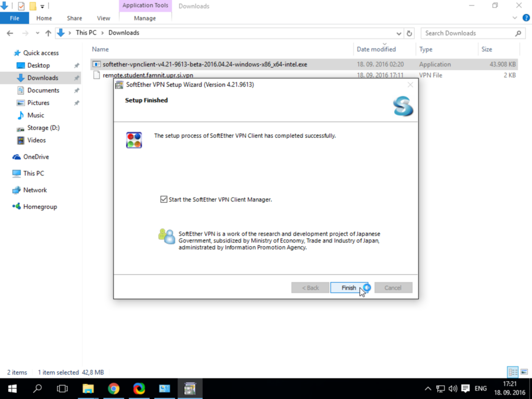The height and width of the screenshot is (399, 532).
Task: Click the remote-desktop style taskbar app icon
Action: tap(165, 389)
